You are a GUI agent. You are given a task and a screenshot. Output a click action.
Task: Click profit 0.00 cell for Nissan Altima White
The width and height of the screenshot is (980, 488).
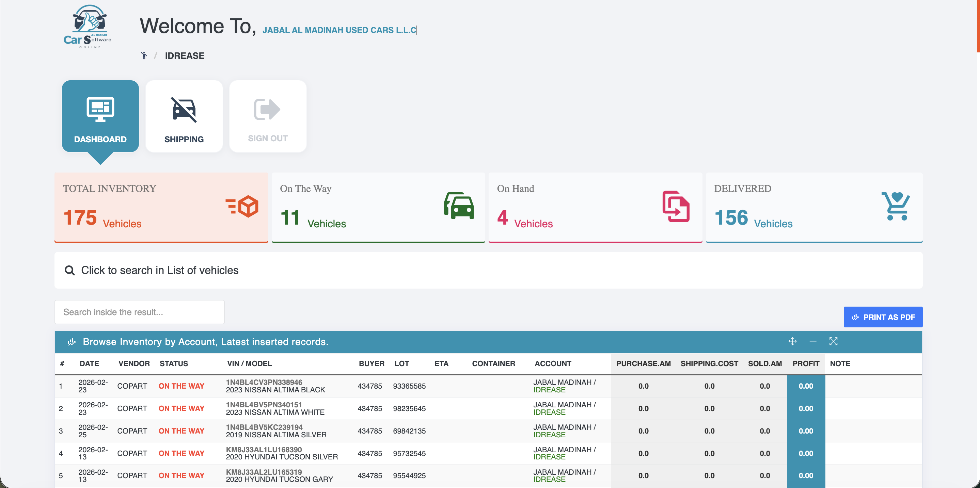point(806,409)
